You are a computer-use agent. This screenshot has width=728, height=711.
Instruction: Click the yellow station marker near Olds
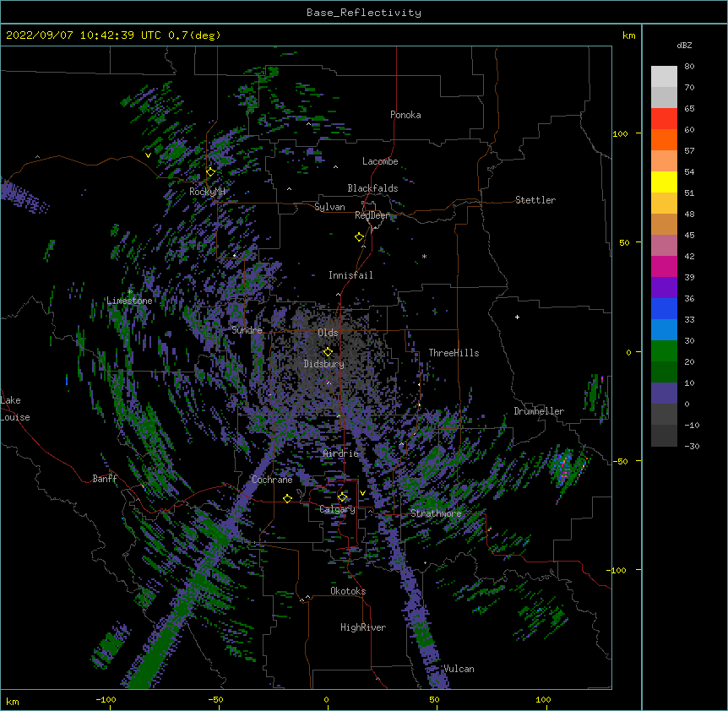[x=328, y=352]
